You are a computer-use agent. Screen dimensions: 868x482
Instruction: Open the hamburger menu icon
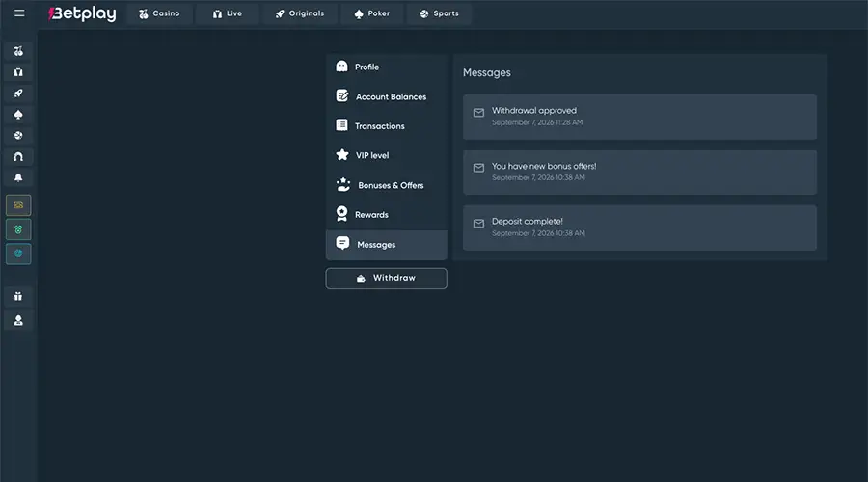tap(19, 13)
